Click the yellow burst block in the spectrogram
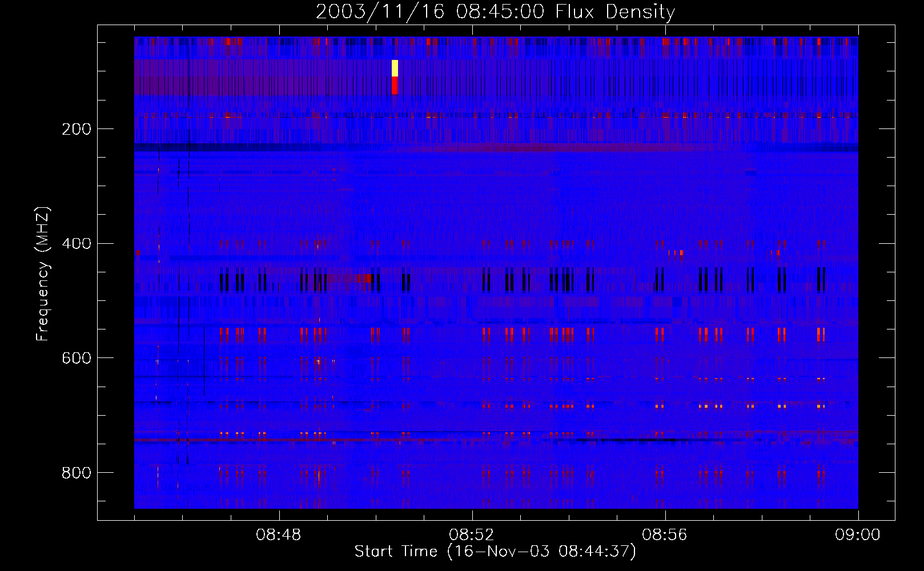The width and height of the screenshot is (924, 571). [x=395, y=68]
